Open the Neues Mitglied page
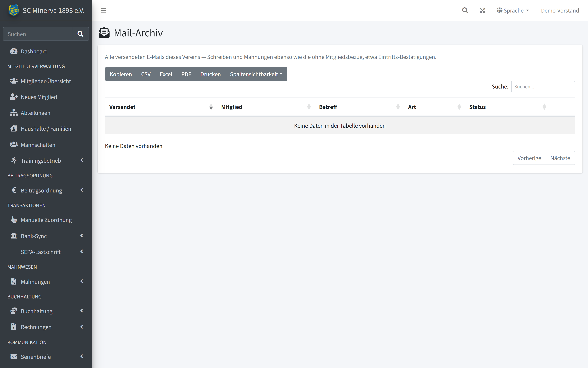This screenshot has width=588, height=368. tap(46, 97)
